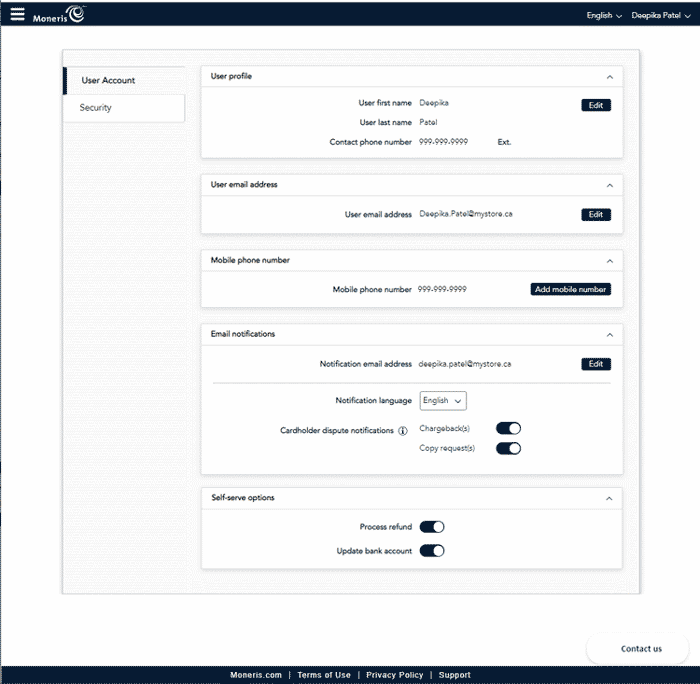Turn off the Copy request(s) notification toggle
The image size is (700, 684).
point(508,448)
